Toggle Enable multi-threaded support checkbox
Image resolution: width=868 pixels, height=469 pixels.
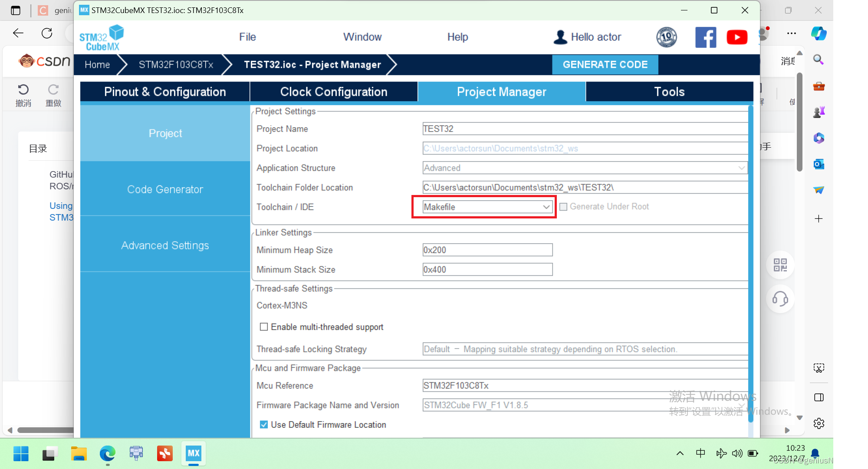pyautogui.click(x=263, y=327)
